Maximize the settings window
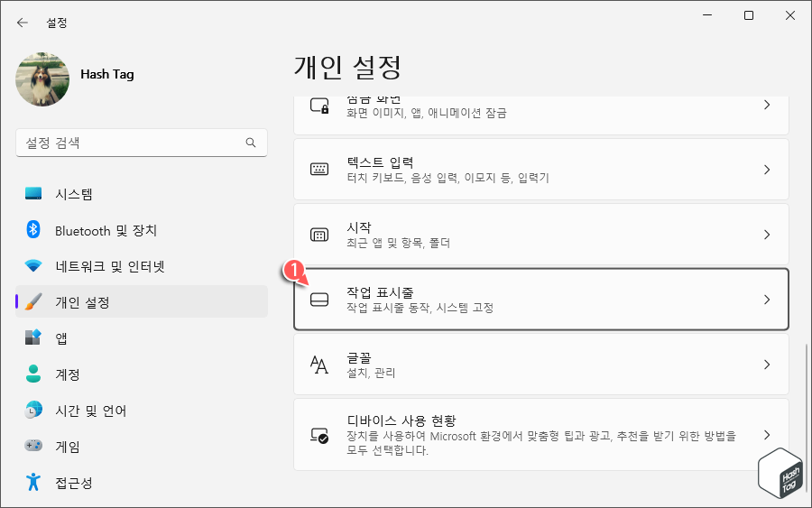 tap(749, 15)
